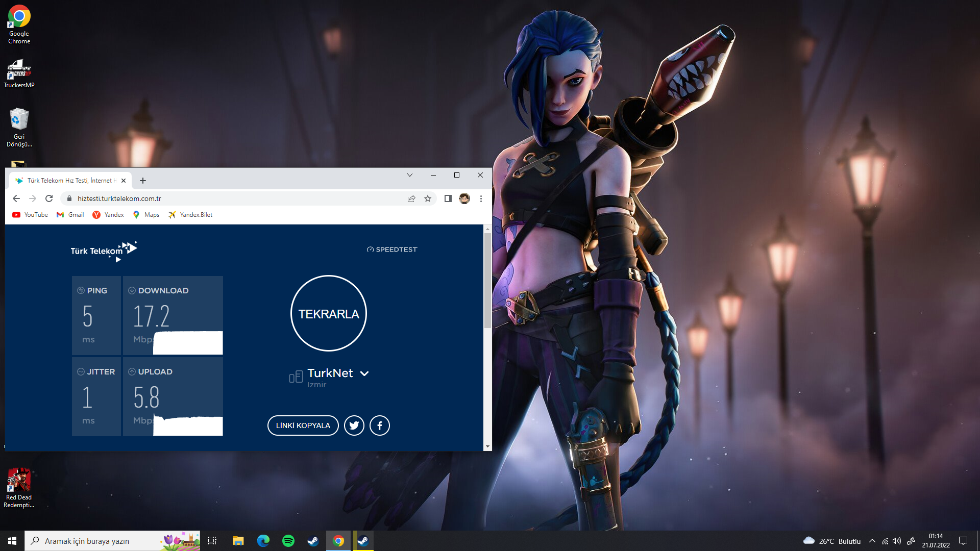Open Chrome profile avatar
This screenshot has height=551, width=980.
pyautogui.click(x=464, y=198)
